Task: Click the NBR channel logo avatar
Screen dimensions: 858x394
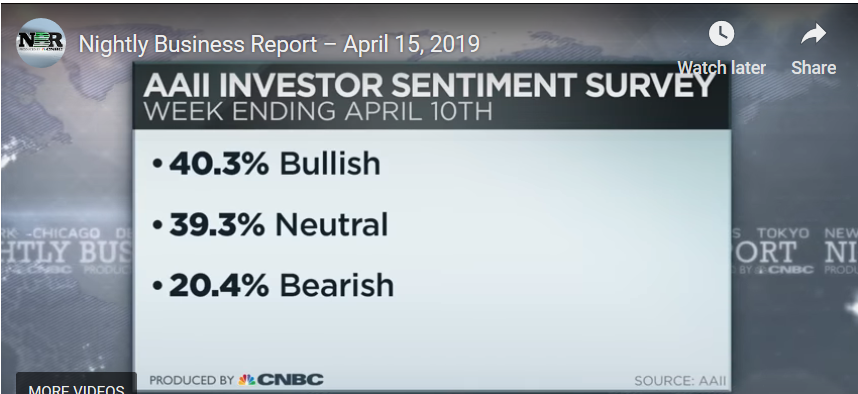Action: point(41,43)
